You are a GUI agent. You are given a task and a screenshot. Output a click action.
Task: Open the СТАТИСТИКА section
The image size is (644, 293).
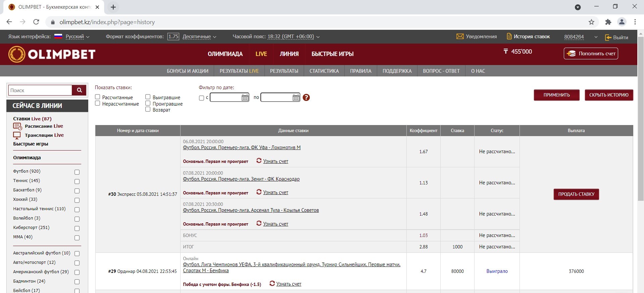(324, 71)
